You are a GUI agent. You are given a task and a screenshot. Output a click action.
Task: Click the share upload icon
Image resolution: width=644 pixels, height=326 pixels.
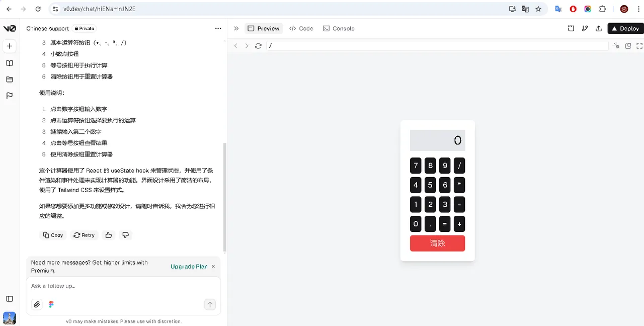599,29
